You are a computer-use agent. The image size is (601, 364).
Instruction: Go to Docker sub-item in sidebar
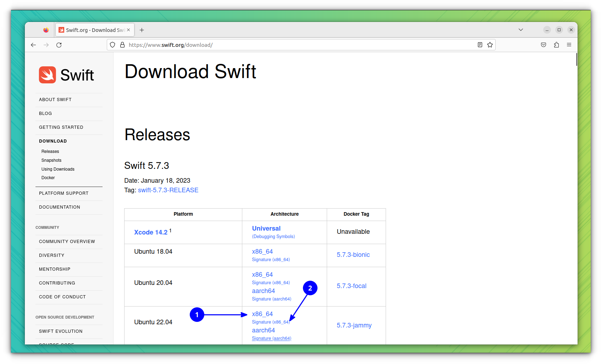coord(48,178)
